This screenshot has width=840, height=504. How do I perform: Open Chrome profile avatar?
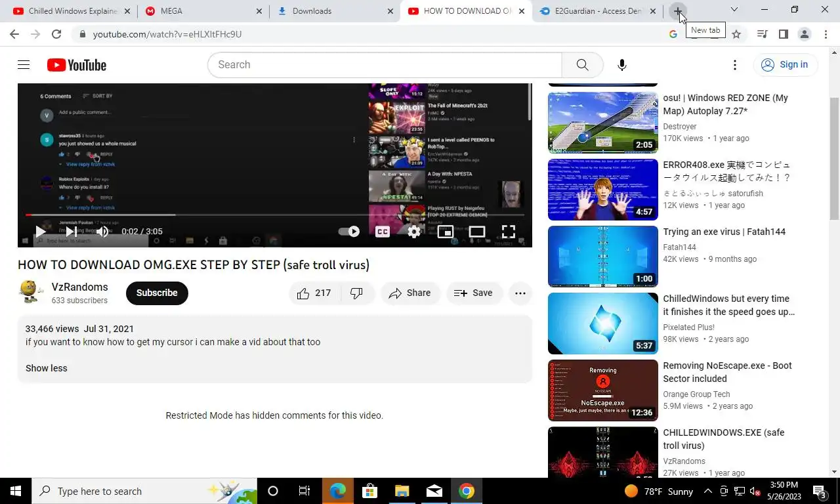(805, 34)
